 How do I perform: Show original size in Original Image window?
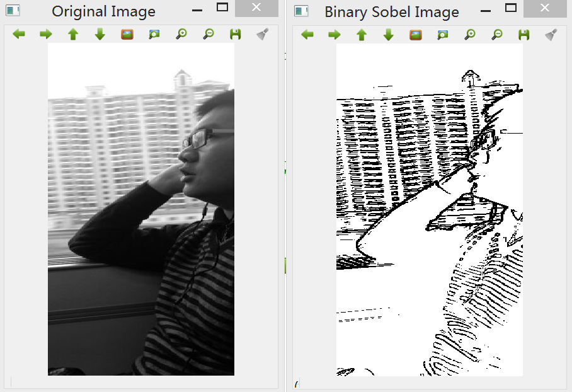tap(127, 34)
